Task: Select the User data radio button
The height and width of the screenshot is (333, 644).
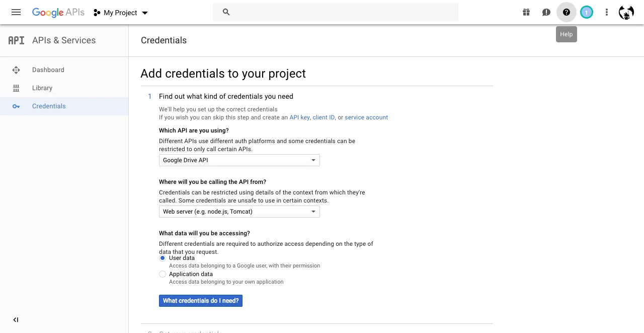Action: [x=163, y=258]
